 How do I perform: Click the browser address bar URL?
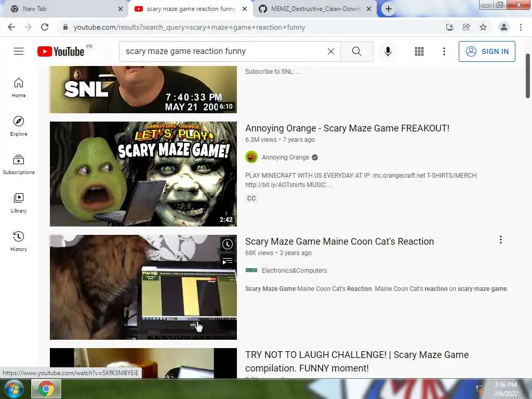[189, 27]
